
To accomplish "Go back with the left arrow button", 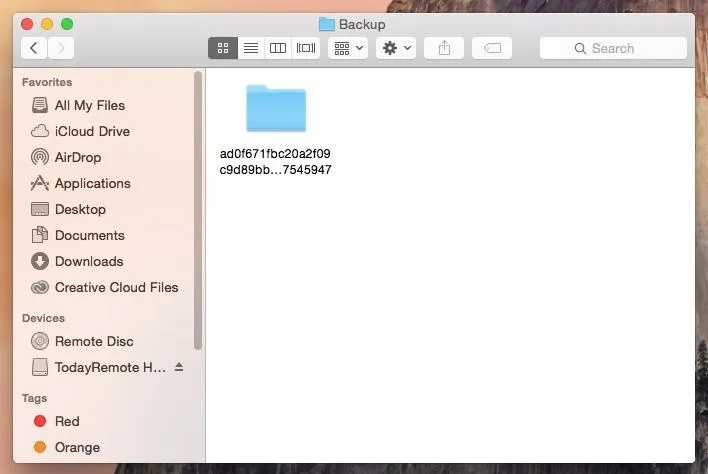I will [34, 48].
